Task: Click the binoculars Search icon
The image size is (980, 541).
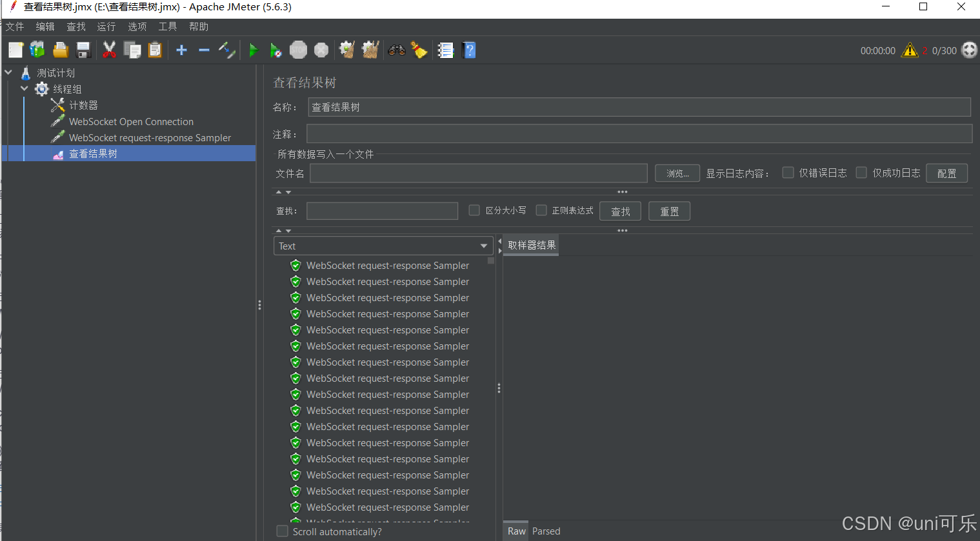Action: pos(397,50)
